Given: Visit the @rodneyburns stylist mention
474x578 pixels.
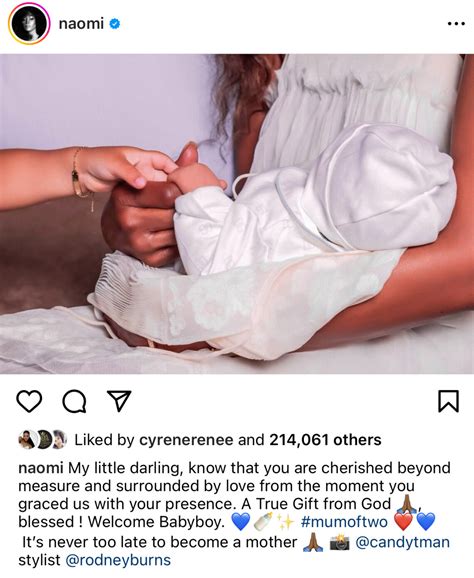Looking at the screenshot, I should (x=118, y=560).
